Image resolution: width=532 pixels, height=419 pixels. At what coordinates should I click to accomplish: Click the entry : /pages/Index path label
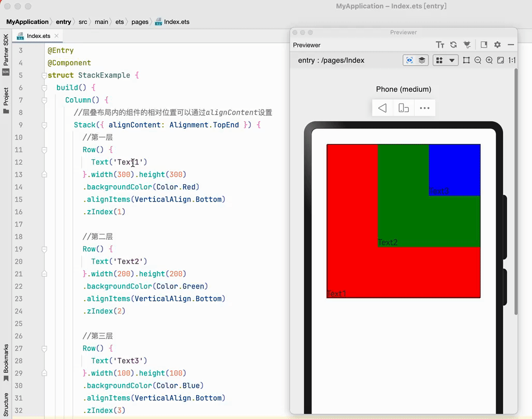[x=331, y=61]
